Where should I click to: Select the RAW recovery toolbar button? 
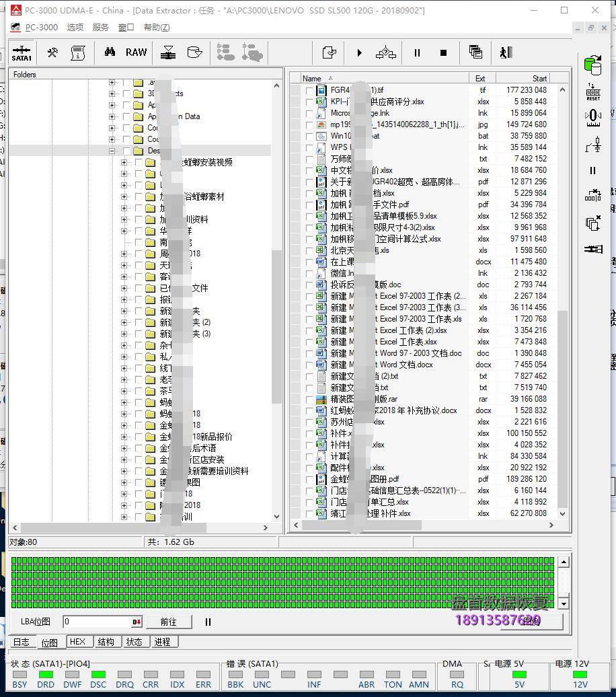pyautogui.click(x=136, y=52)
